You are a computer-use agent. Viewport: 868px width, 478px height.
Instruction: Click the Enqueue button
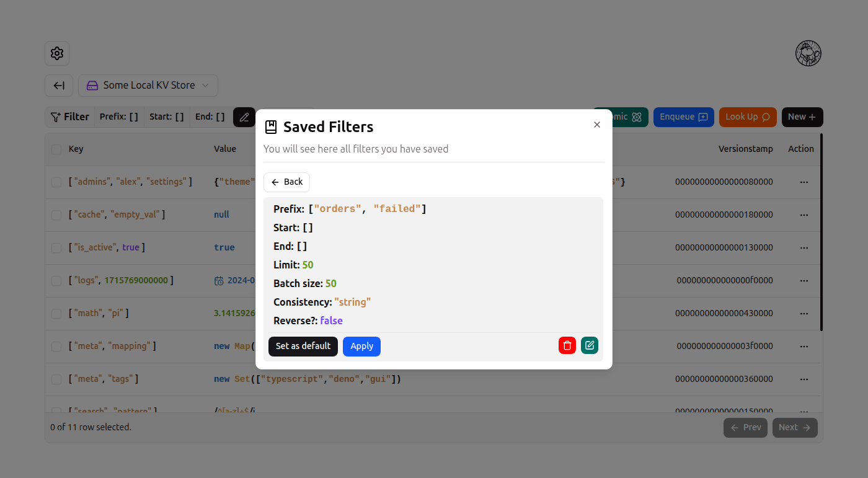point(684,117)
